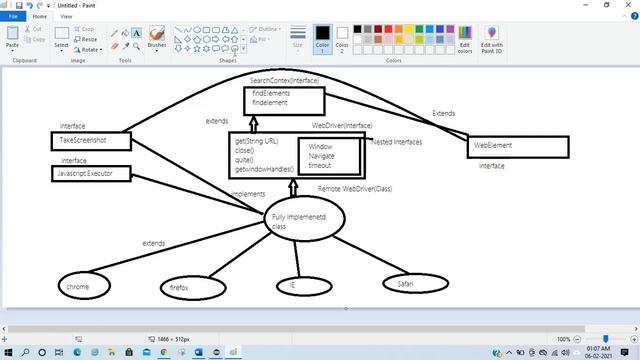Choose the Line shape
The width and height of the screenshot is (640, 360).
[178, 30]
